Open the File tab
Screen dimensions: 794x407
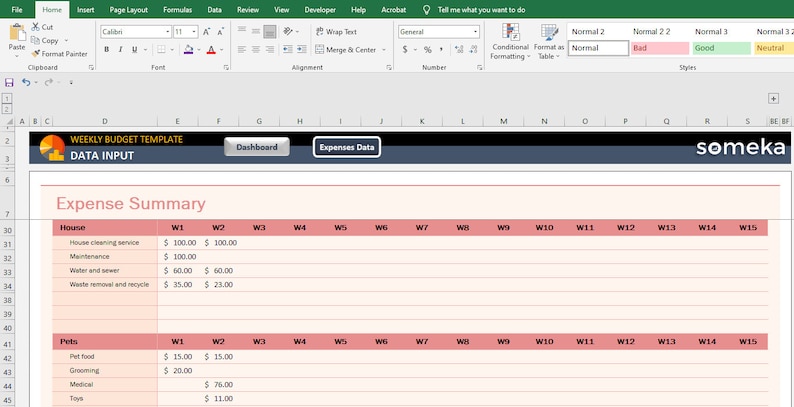tap(17, 10)
